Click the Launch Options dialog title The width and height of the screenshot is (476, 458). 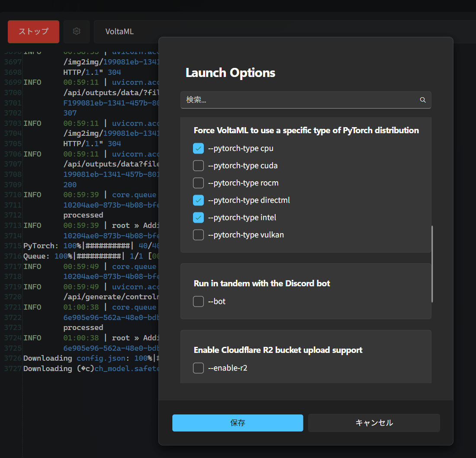tap(230, 73)
